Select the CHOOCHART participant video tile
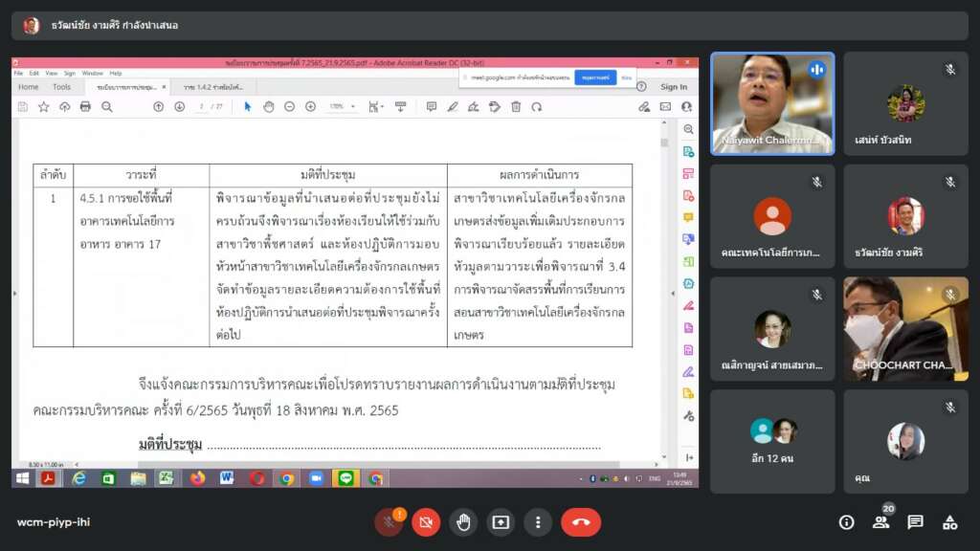The width and height of the screenshot is (980, 551). tap(905, 329)
